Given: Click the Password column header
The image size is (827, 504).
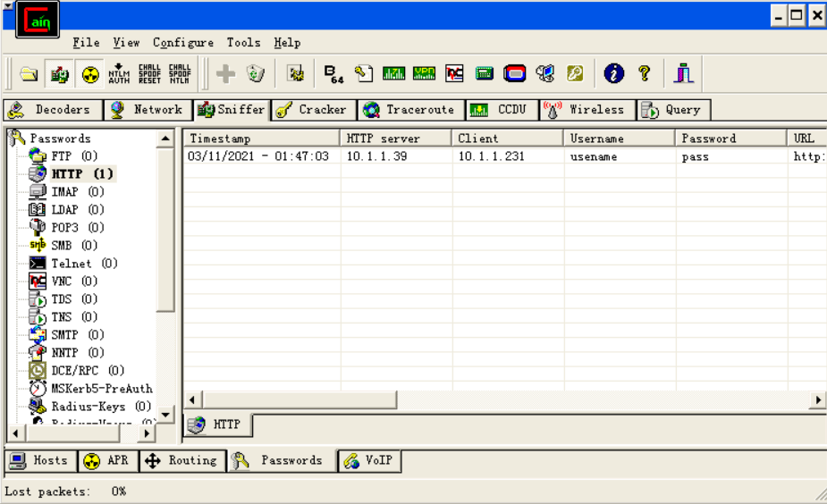Looking at the screenshot, I should 731,139.
